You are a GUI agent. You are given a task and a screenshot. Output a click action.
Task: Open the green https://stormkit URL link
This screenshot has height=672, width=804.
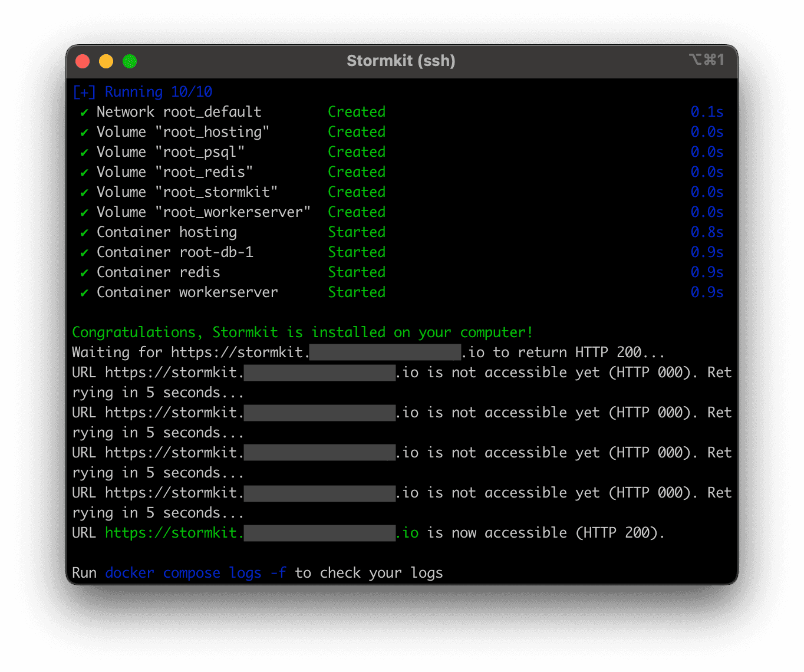[262, 533]
